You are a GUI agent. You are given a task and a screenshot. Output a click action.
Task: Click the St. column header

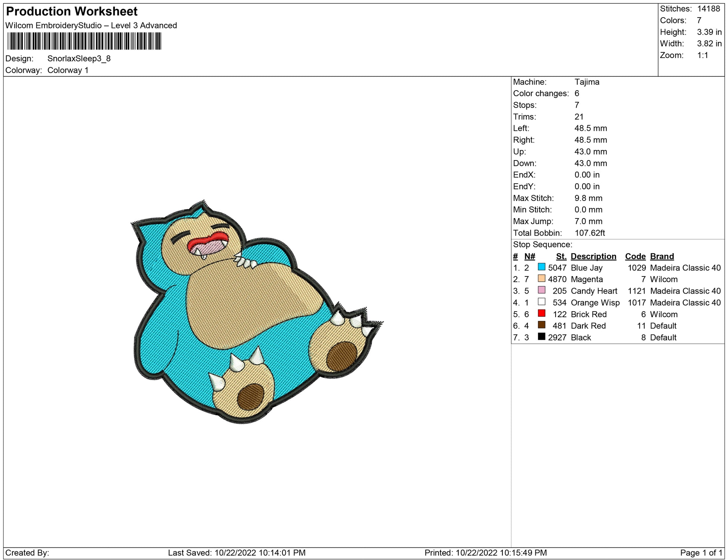(561, 257)
